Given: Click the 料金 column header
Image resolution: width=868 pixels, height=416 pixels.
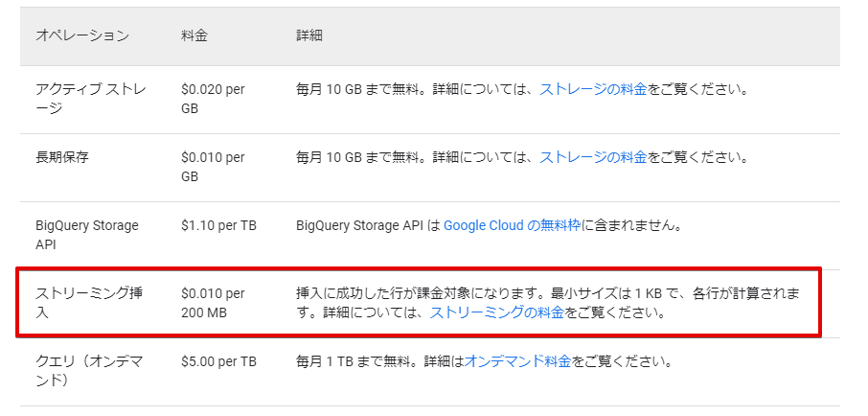Looking at the screenshot, I should click(194, 35).
